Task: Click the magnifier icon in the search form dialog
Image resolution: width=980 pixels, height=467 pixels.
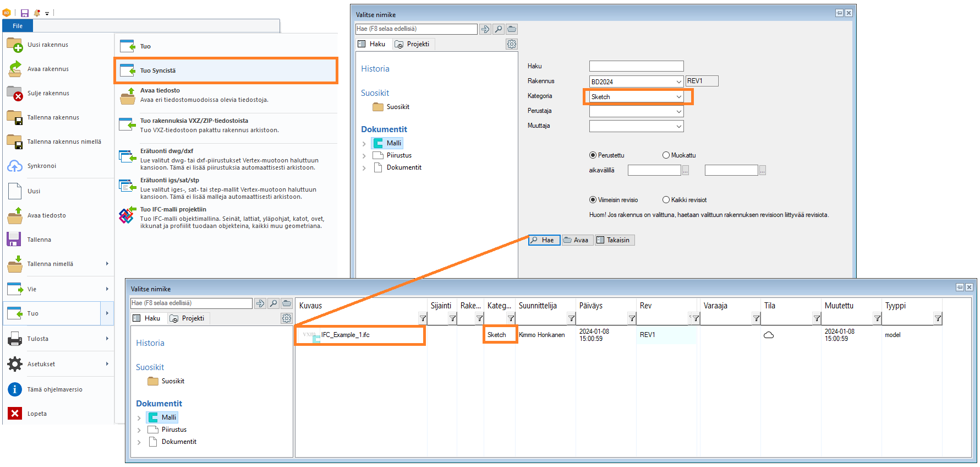Action: (498, 29)
